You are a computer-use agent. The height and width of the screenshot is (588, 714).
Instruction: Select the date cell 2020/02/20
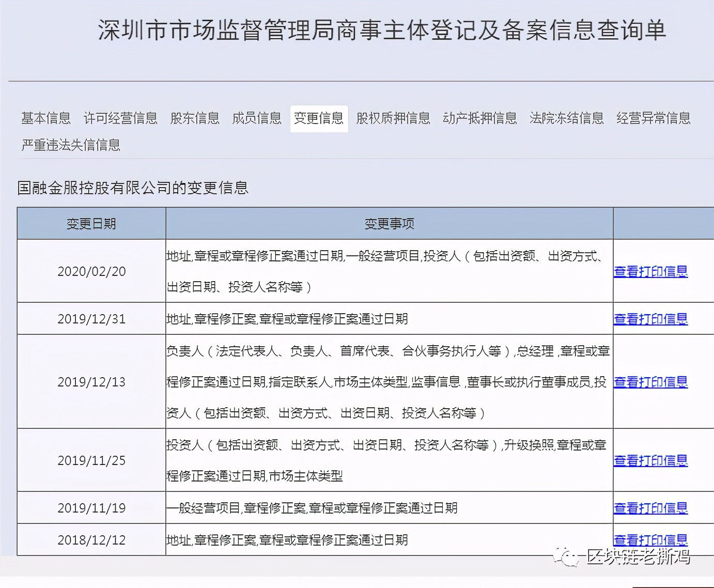tap(91, 271)
